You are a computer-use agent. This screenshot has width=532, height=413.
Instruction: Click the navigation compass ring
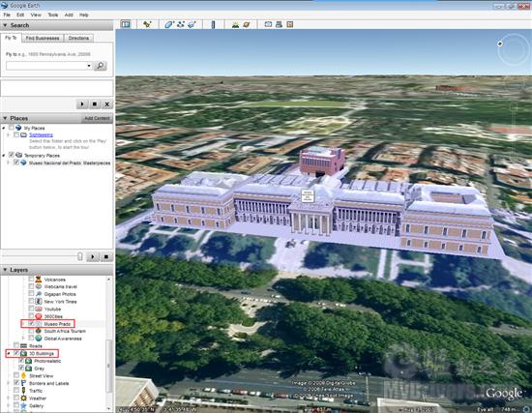(514, 49)
